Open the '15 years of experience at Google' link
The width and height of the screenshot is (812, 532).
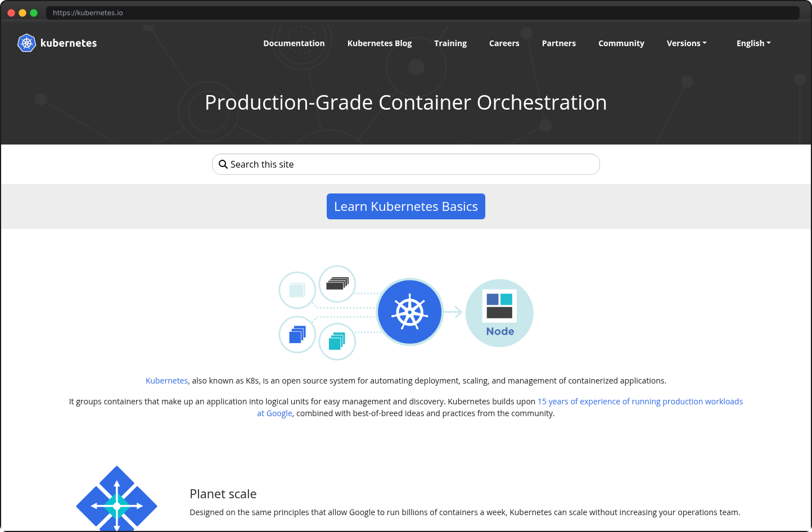[640, 401]
